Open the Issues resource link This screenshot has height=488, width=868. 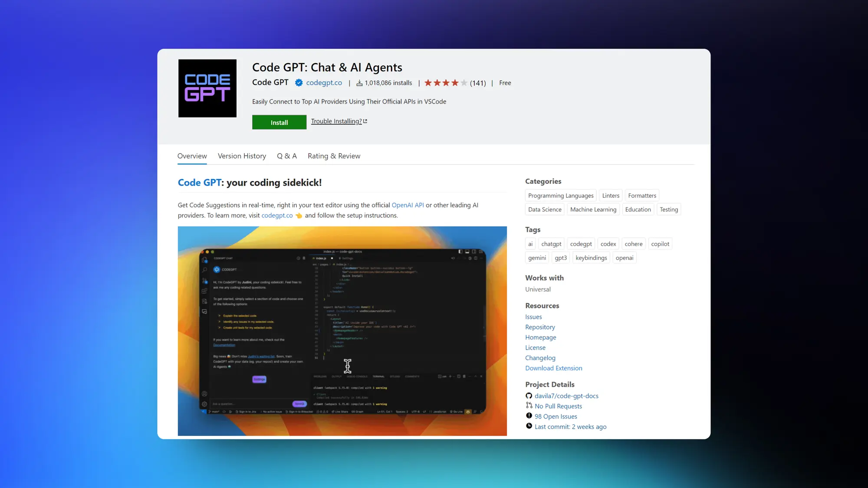[533, 317]
